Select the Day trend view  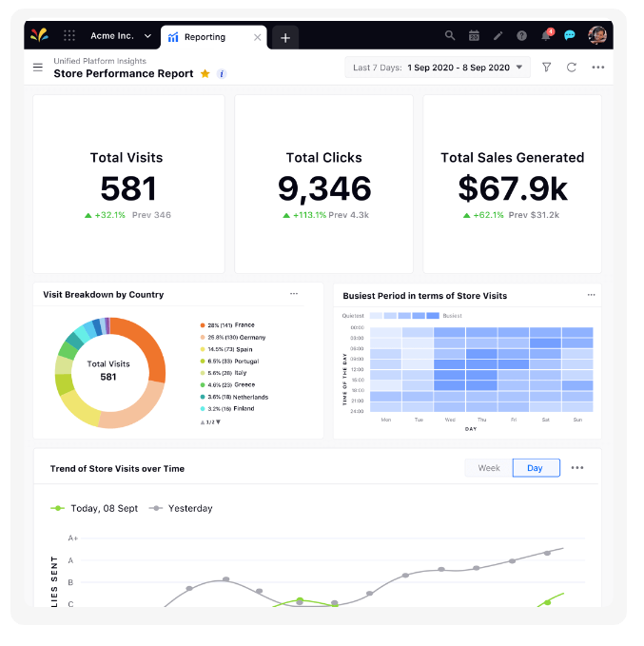pos(536,468)
